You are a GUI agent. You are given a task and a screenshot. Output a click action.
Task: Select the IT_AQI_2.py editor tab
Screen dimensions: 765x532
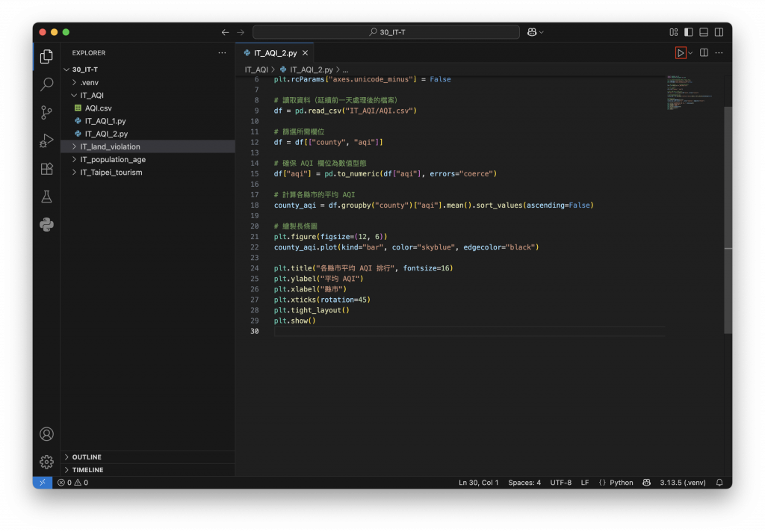pyautogui.click(x=274, y=53)
